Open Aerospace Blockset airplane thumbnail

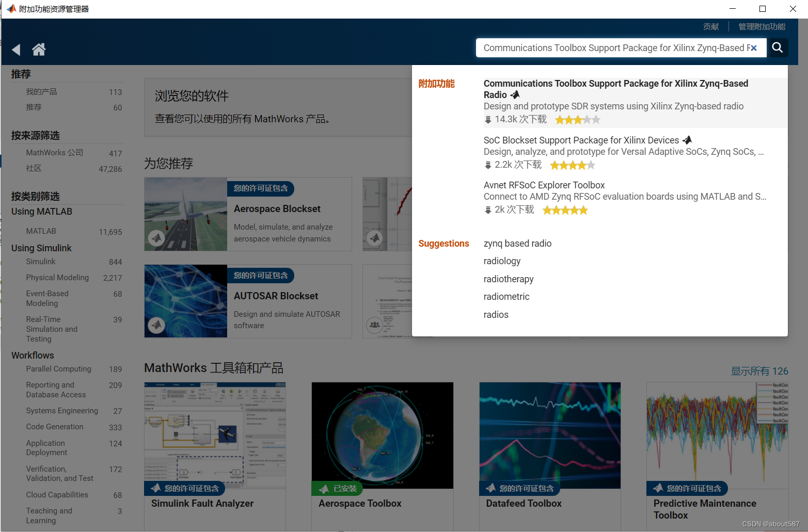pyautogui.click(x=186, y=214)
